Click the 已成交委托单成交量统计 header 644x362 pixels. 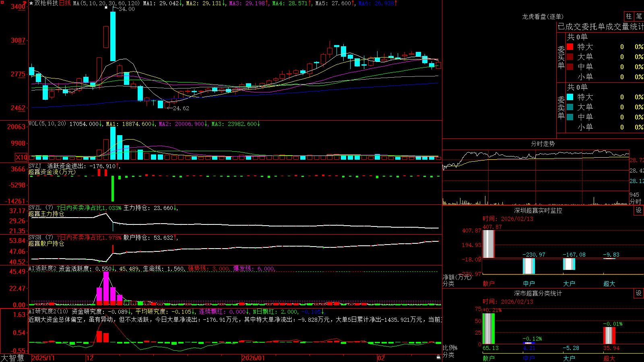[601, 27]
